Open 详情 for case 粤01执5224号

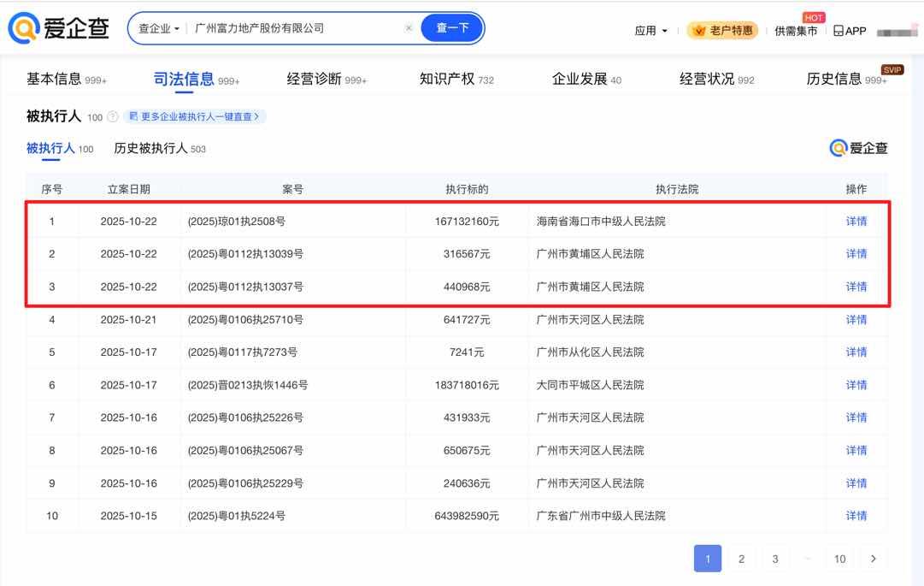click(x=856, y=516)
